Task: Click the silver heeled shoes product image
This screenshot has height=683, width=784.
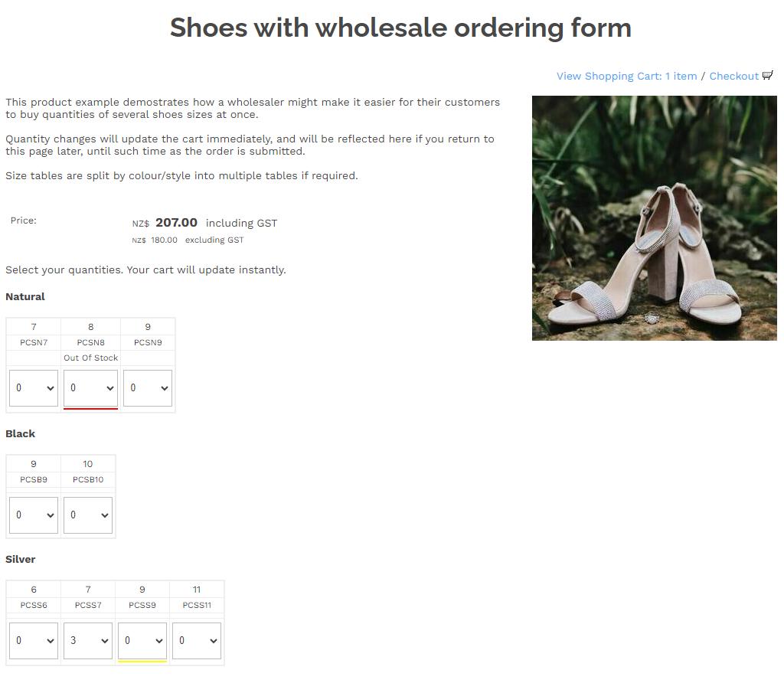Action: click(654, 217)
